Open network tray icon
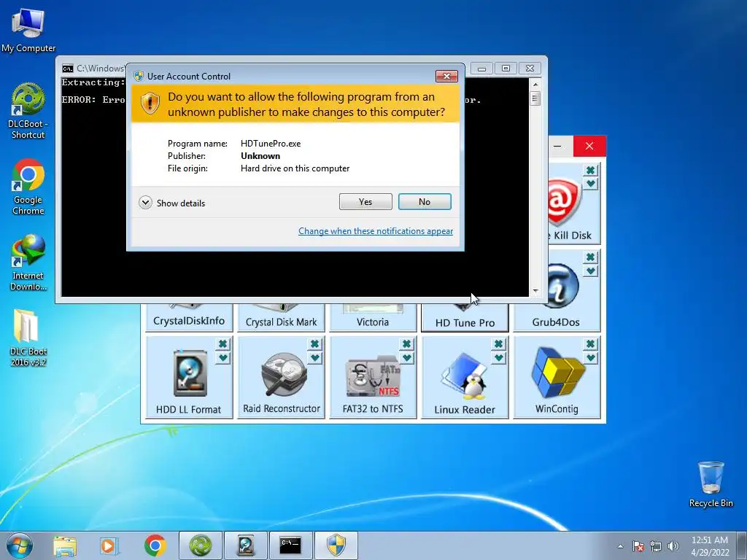The width and height of the screenshot is (747, 560). coord(656,546)
